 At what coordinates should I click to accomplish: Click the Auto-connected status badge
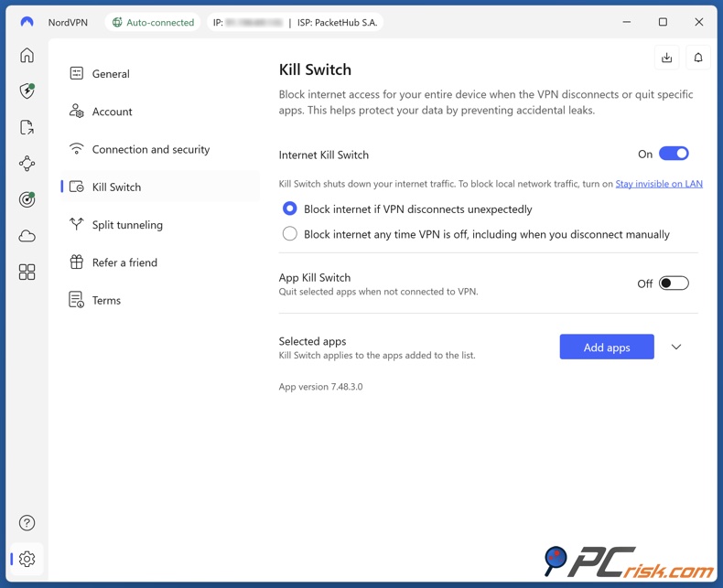[154, 22]
